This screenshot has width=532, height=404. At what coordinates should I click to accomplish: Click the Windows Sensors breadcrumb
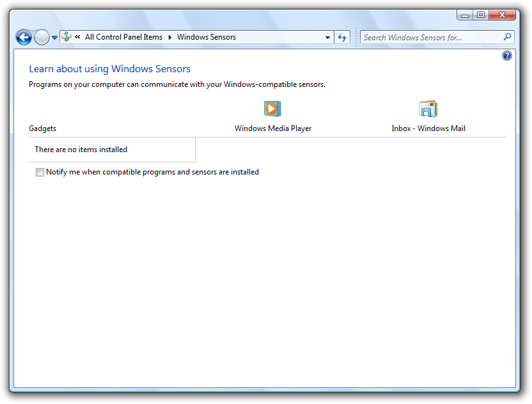(x=207, y=37)
